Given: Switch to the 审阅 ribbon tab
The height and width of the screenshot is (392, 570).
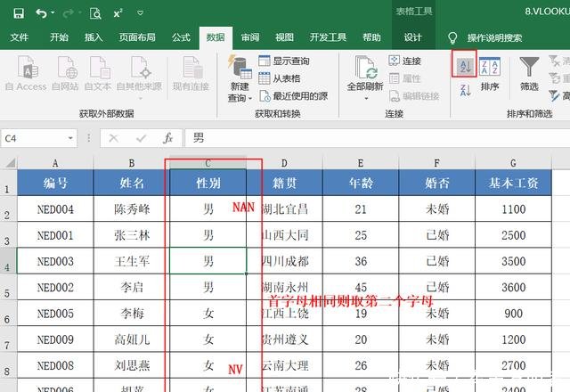Looking at the screenshot, I should [x=250, y=37].
